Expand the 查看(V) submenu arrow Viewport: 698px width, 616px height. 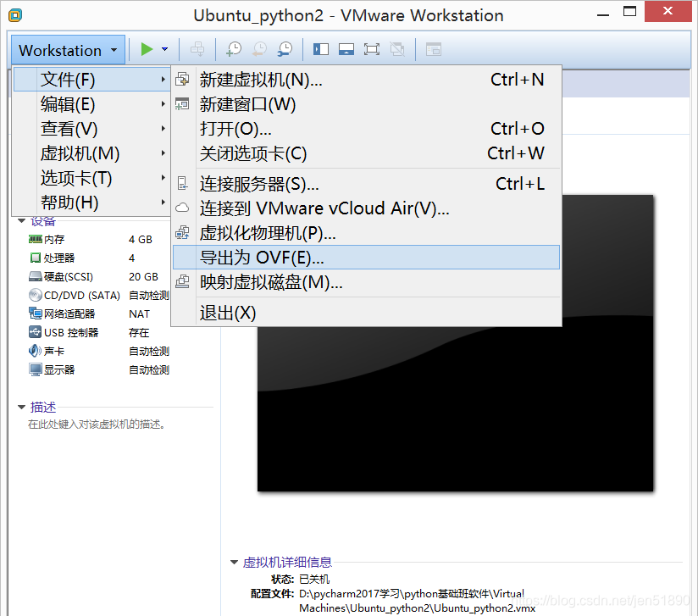pyautogui.click(x=163, y=129)
